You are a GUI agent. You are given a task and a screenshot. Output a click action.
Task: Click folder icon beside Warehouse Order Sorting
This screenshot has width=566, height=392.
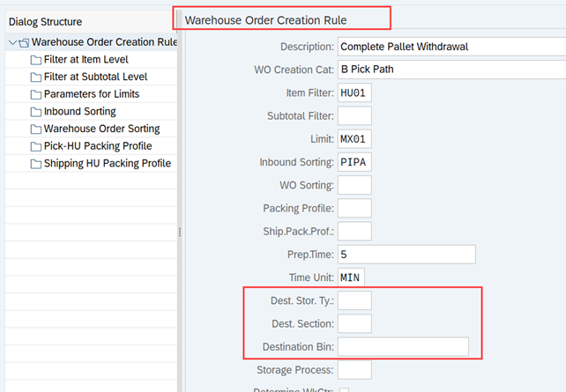[x=36, y=129]
